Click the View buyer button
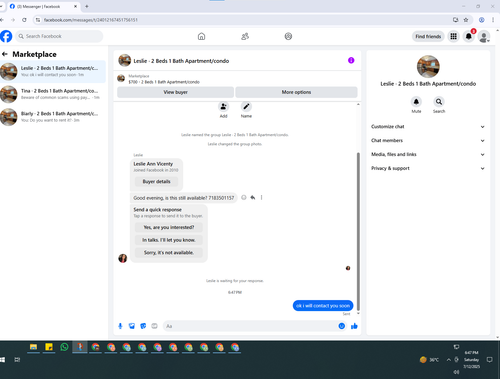Screen dimensions: 500x379 click(176, 92)
